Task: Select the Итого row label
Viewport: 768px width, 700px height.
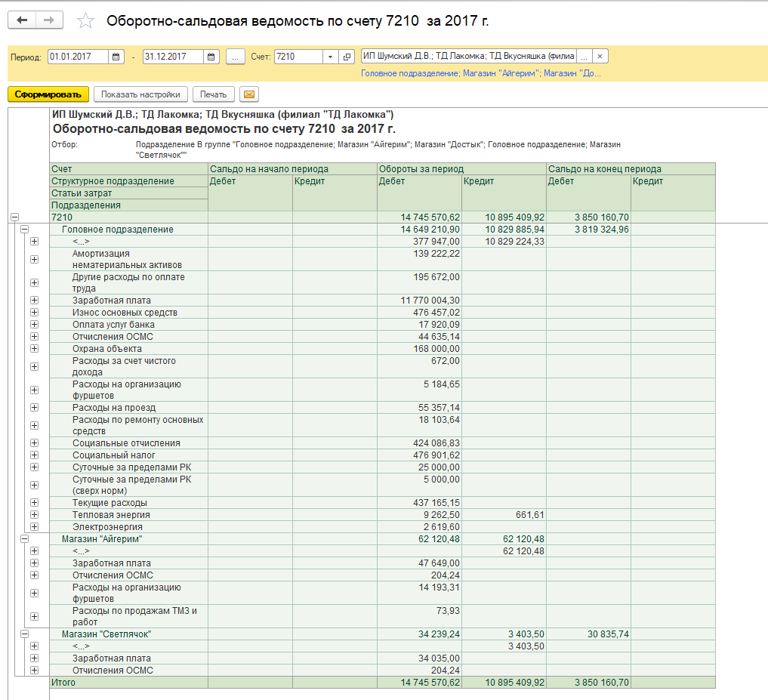Action: [x=129, y=683]
